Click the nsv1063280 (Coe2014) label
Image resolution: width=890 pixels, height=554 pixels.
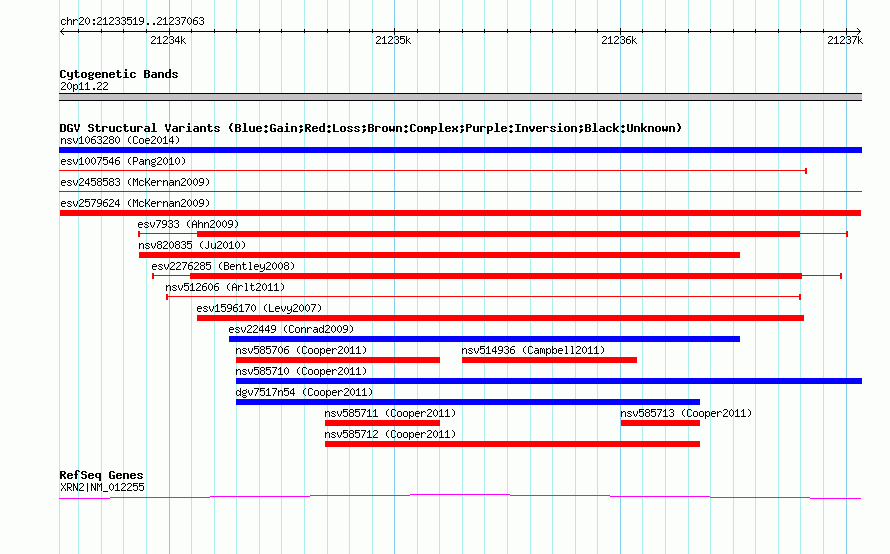coord(120,140)
